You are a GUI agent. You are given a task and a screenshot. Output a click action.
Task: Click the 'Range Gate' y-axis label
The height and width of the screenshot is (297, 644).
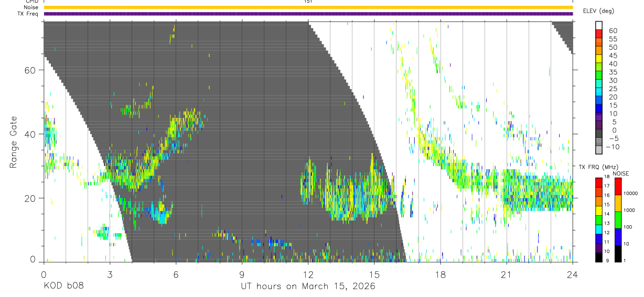click(14, 142)
